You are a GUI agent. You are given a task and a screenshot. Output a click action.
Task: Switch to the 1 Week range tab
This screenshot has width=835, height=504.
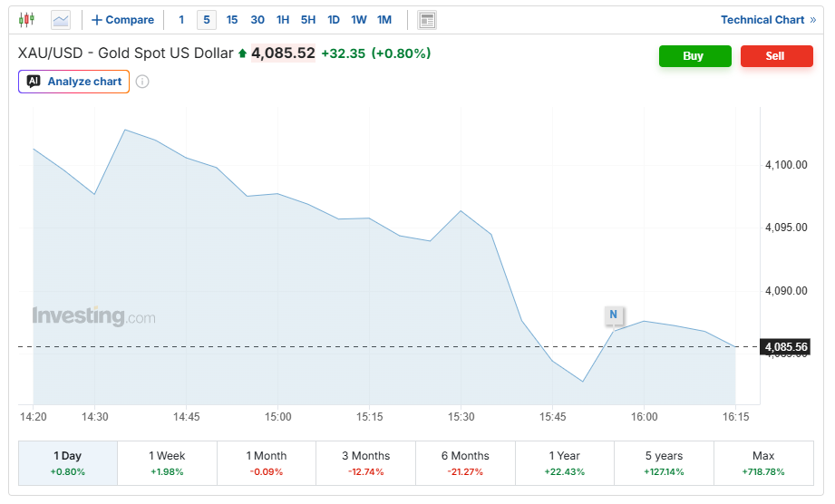(x=167, y=463)
